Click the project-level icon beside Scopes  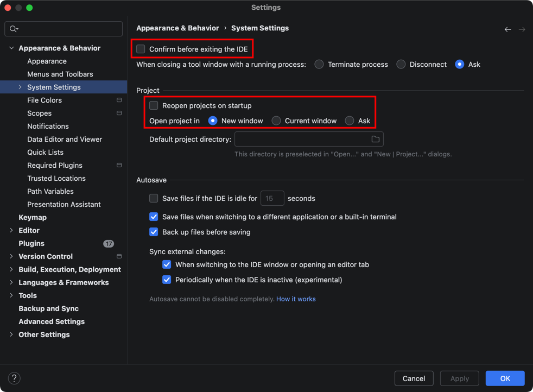pyautogui.click(x=119, y=113)
